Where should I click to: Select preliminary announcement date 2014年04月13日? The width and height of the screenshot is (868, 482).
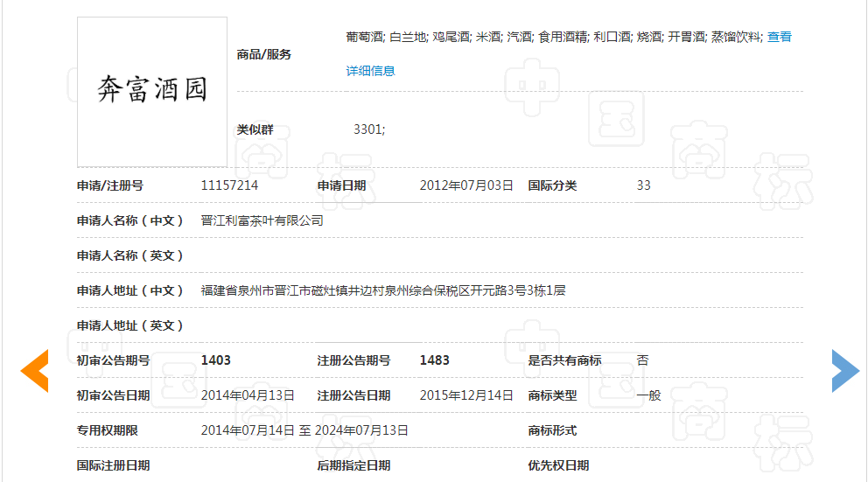click(x=248, y=395)
